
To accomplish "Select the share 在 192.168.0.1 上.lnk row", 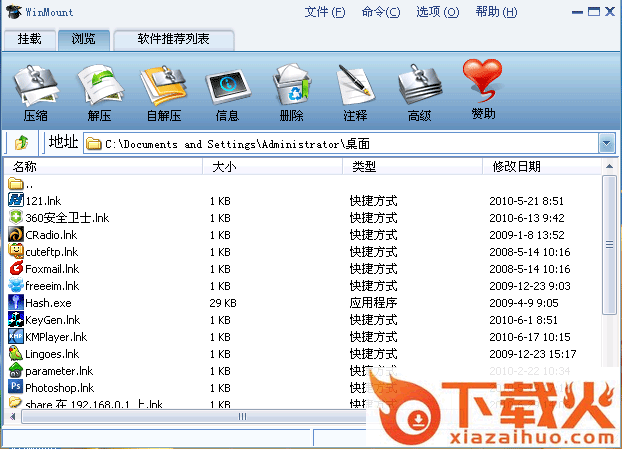I will pos(303,403).
